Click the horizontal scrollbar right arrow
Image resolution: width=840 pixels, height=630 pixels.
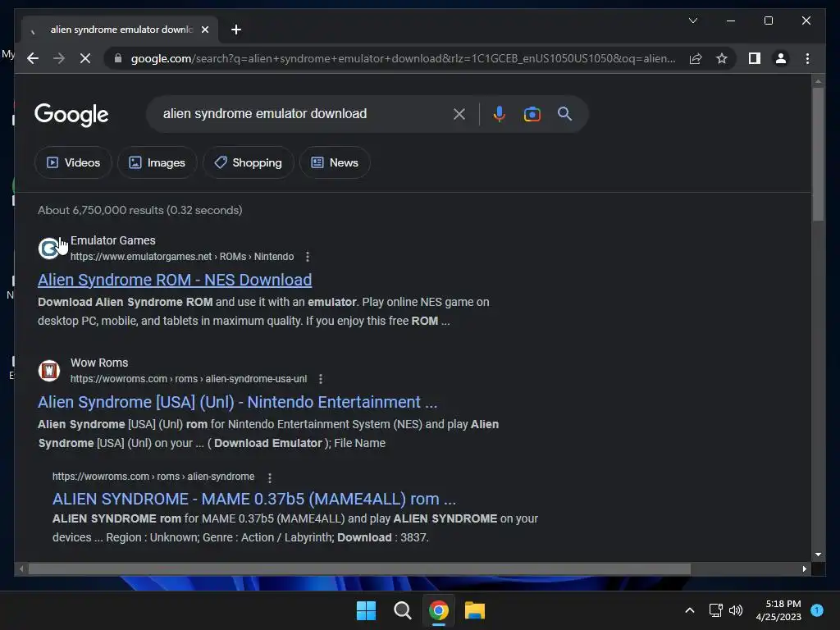coord(804,569)
